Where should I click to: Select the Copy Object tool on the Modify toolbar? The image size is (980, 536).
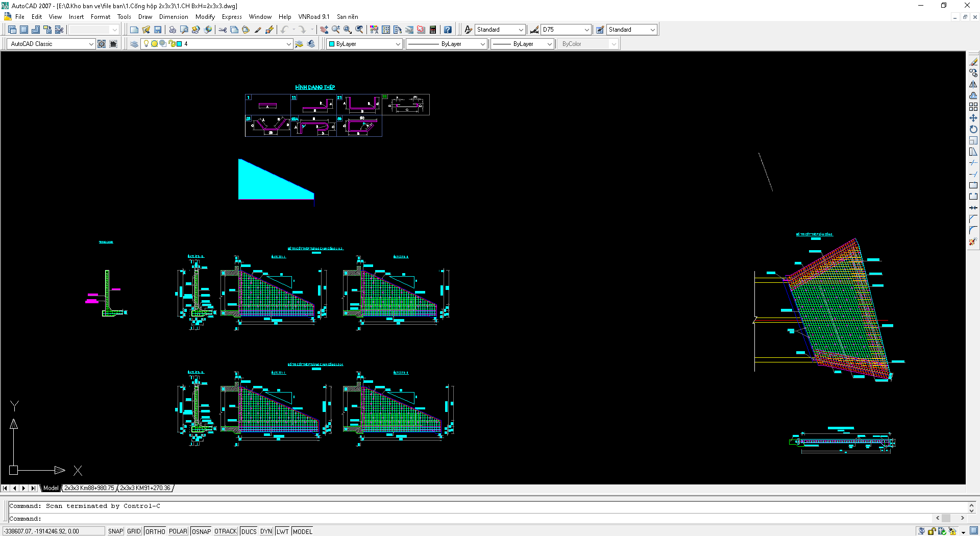pyautogui.click(x=973, y=73)
